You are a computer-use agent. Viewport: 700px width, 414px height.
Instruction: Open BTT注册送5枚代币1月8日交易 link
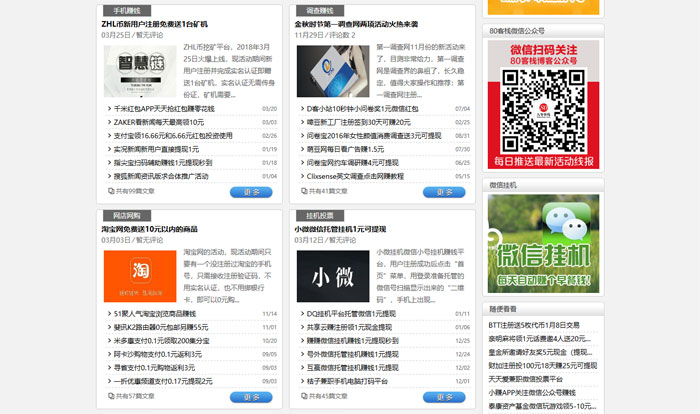533,325
